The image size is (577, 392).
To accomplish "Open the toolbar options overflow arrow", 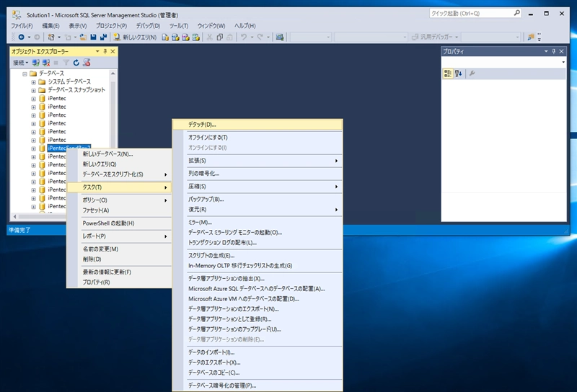I will click(x=539, y=37).
